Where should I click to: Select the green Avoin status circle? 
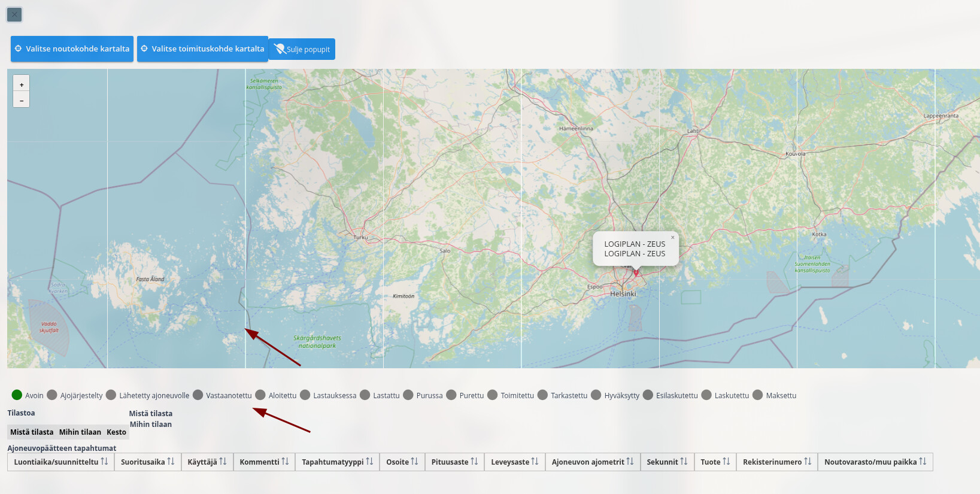pos(17,395)
